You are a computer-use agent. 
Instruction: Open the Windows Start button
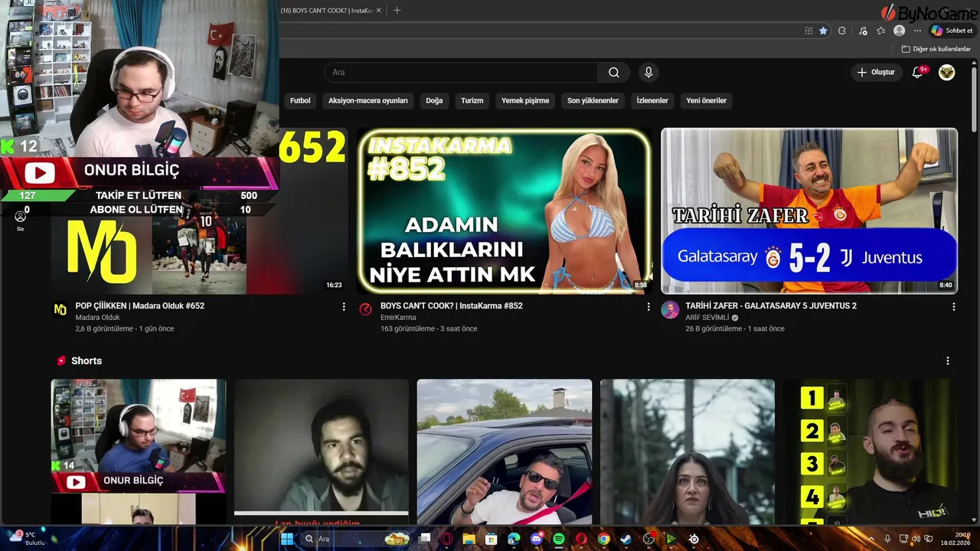[286, 539]
